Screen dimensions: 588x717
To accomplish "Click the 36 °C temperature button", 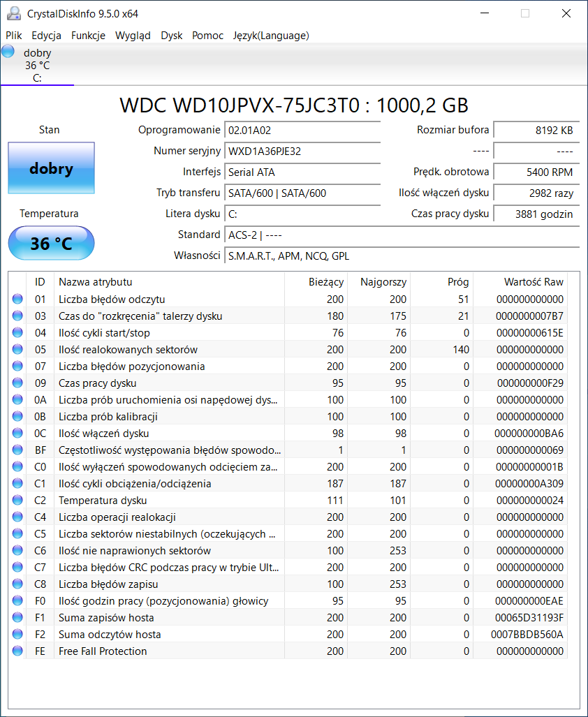I will coord(51,243).
